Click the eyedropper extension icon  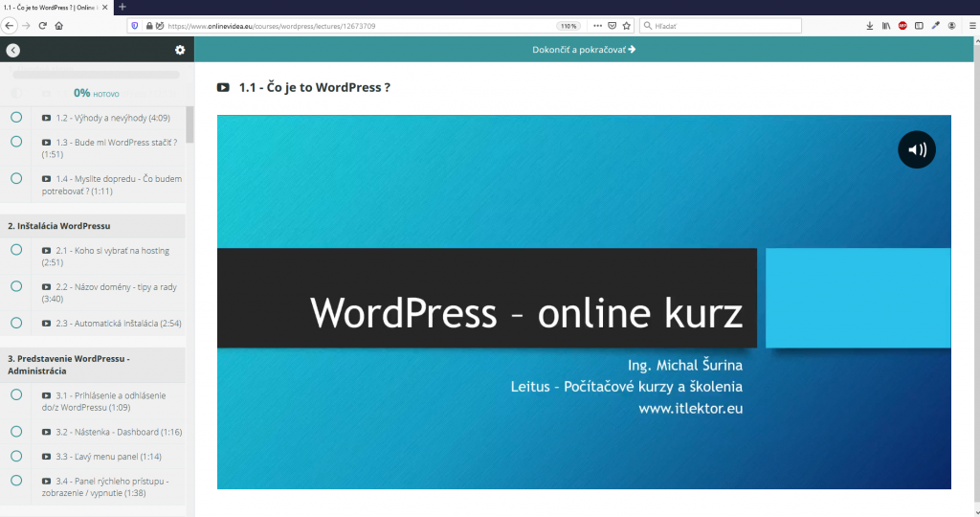936,26
